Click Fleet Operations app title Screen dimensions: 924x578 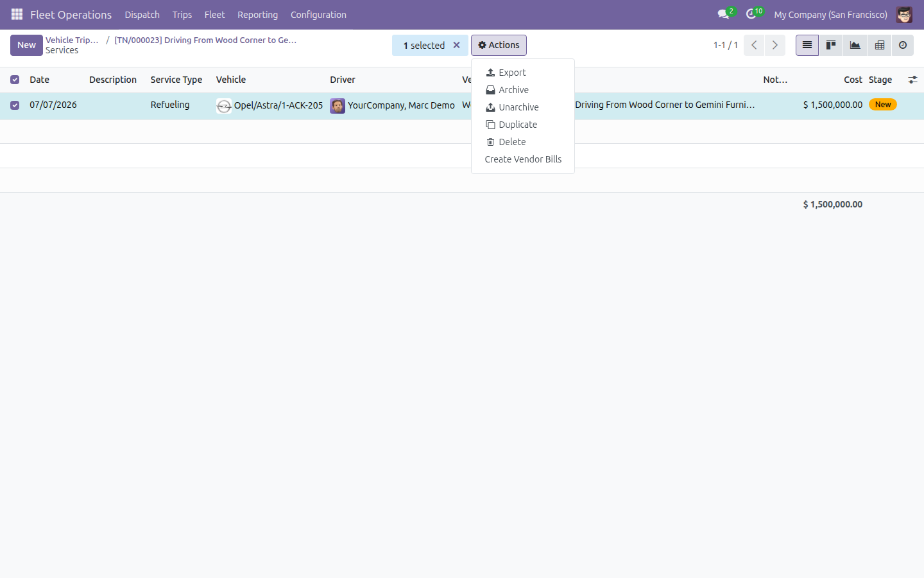point(71,14)
